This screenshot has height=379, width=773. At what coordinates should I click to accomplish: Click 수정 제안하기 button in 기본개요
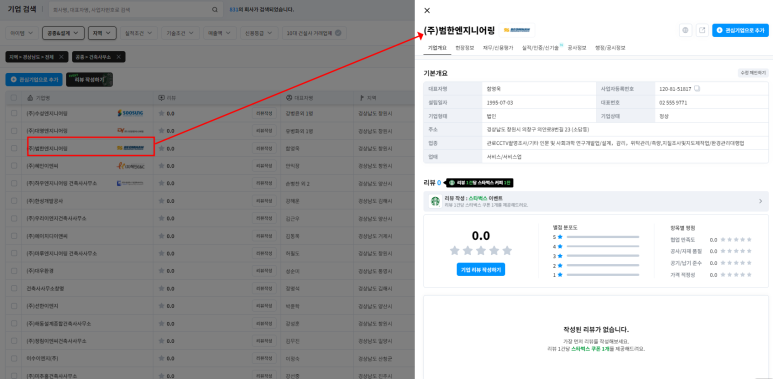753,73
